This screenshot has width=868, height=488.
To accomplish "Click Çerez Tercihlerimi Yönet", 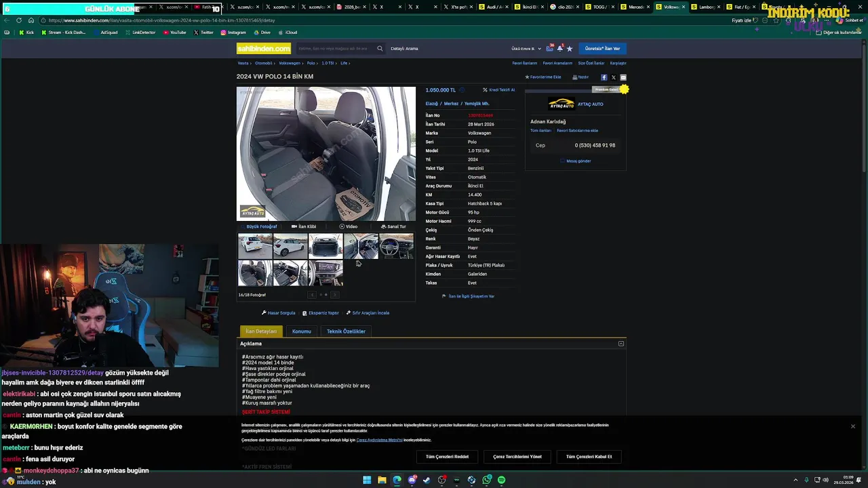I will tap(517, 457).
